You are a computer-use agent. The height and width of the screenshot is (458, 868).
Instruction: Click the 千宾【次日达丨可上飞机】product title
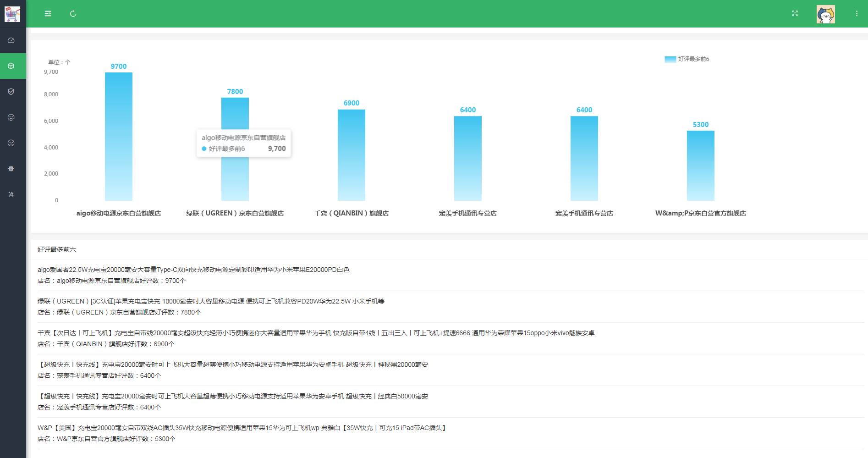(316, 333)
